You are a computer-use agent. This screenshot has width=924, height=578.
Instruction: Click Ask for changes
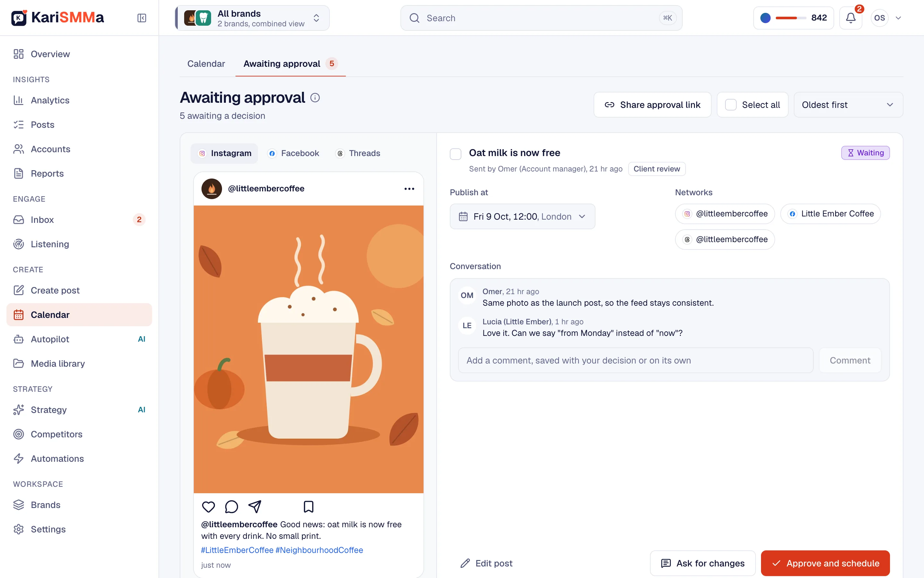[x=703, y=563]
